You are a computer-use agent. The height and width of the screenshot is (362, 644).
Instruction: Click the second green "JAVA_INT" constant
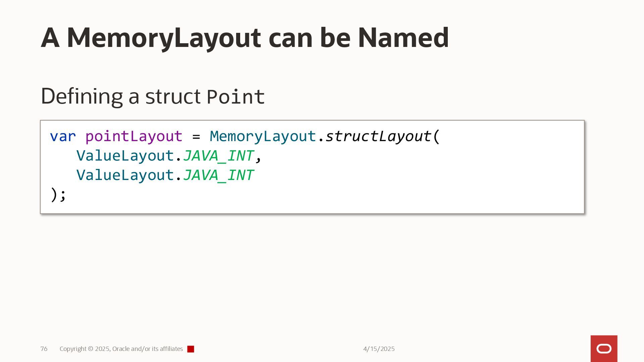click(218, 175)
